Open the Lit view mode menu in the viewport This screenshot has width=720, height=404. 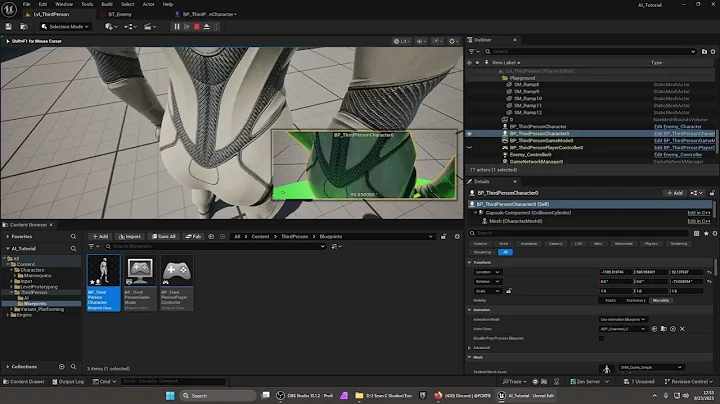tap(402, 41)
